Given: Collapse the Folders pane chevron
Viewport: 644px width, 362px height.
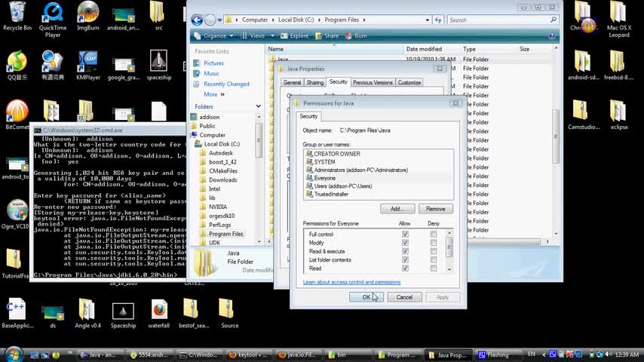Looking at the screenshot, I should coord(259,106).
